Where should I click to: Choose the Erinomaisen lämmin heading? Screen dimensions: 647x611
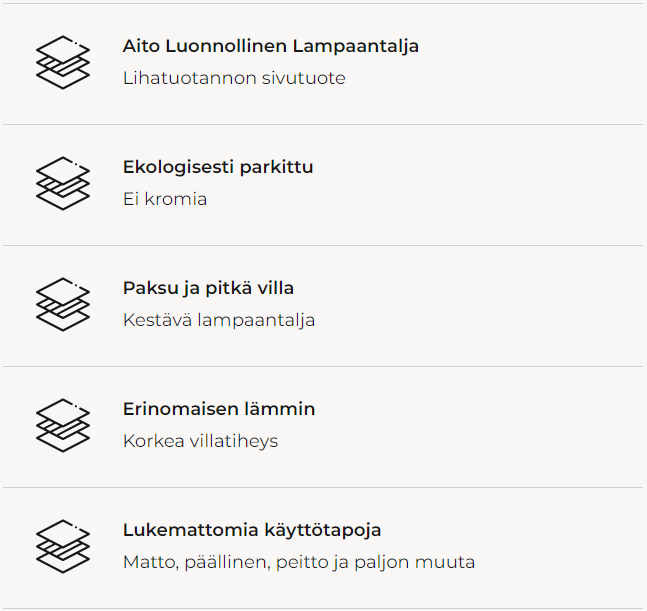218,409
